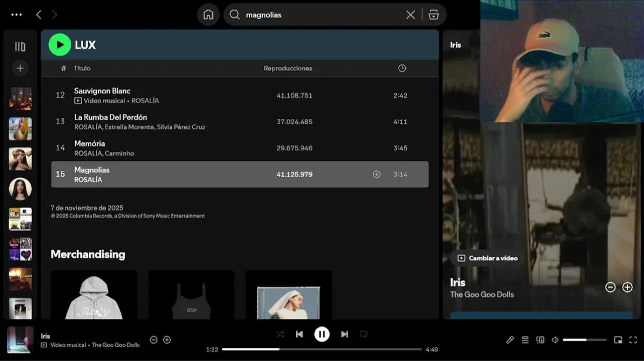This screenshot has width=644, height=361.
Task: Toggle shuffle playback
Action: (280, 334)
